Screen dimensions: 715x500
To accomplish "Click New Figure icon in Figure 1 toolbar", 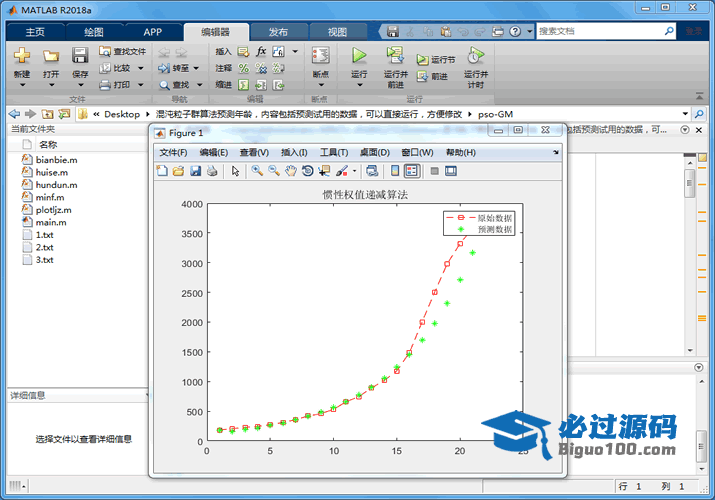I will (x=162, y=171).
